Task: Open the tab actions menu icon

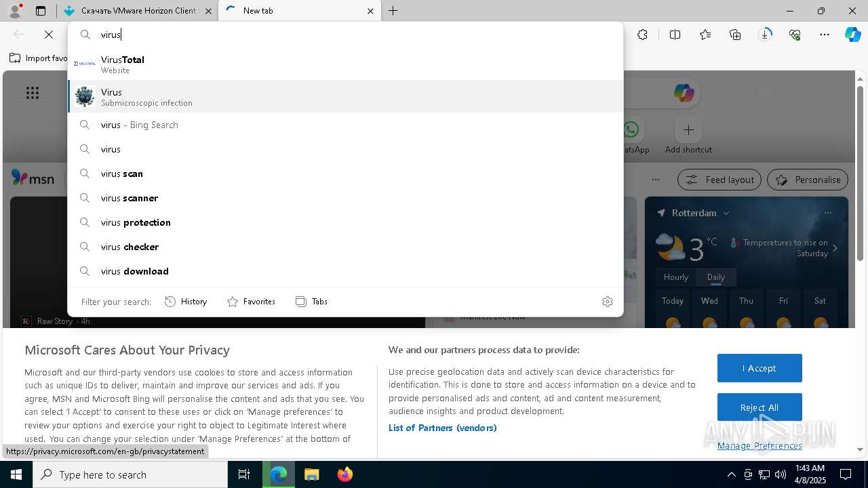Action: point(41,11)
